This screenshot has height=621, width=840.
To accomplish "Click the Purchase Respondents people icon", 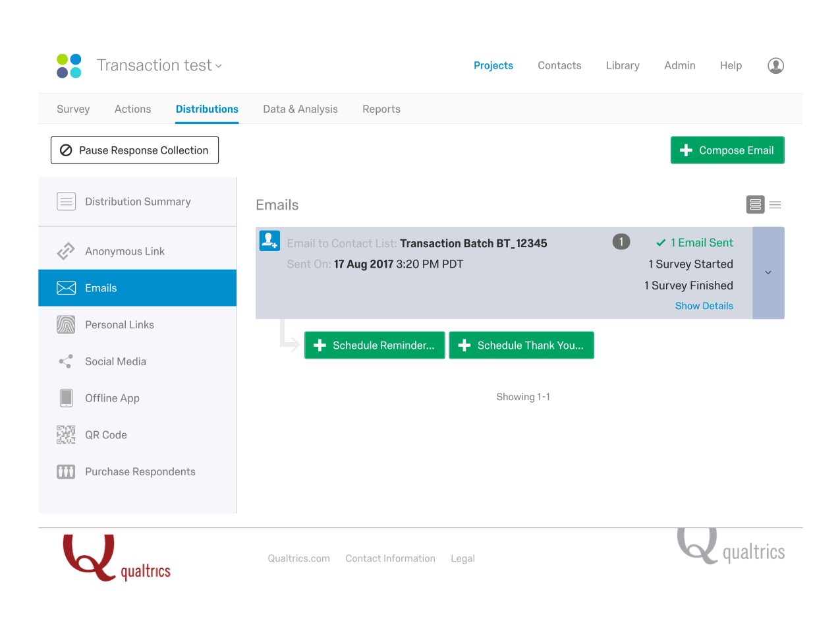I will pyautogui.click(x=66, y=471).
